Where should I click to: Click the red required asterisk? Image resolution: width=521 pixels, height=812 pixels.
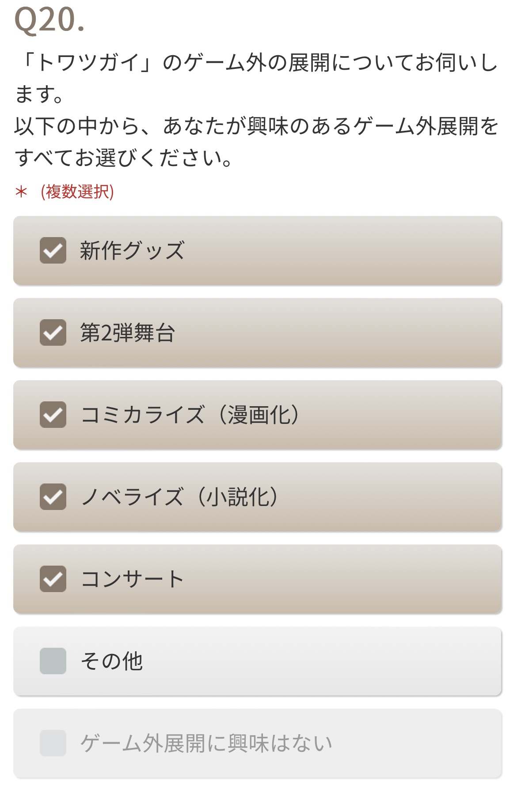pos(21,192)
